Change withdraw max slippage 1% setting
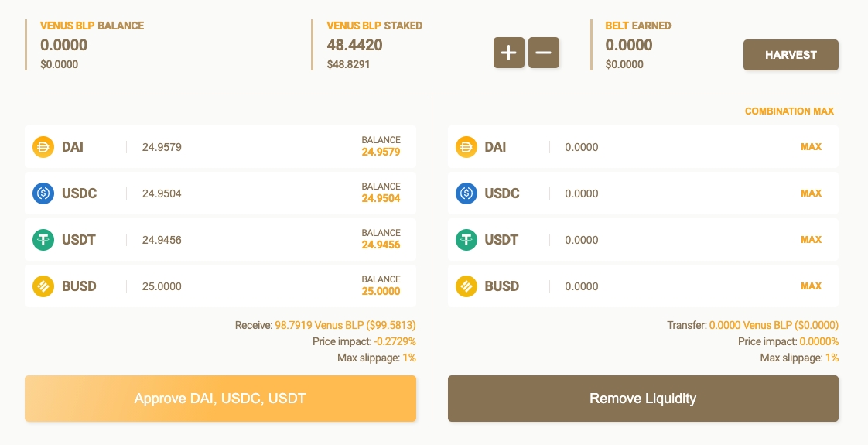Image resolution: width=868 pixels, height=445 pixels. tap(832, 358)
